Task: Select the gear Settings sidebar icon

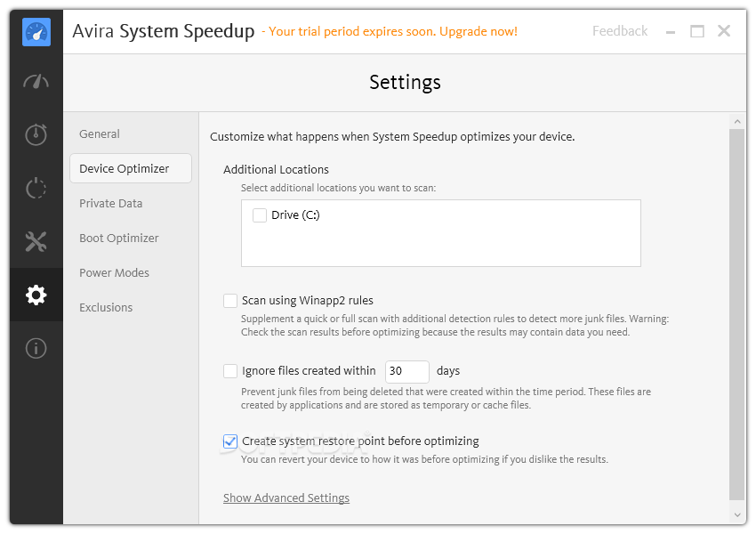Action: [x=36, y=295]
